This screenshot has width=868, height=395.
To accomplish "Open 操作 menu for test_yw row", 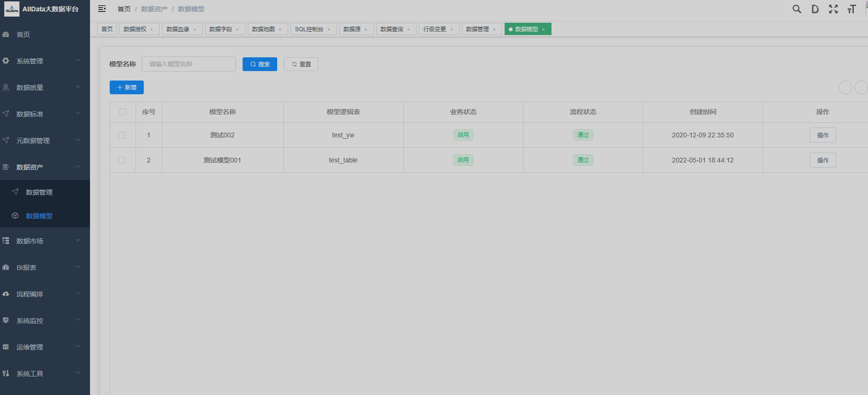I will (823, 135).
